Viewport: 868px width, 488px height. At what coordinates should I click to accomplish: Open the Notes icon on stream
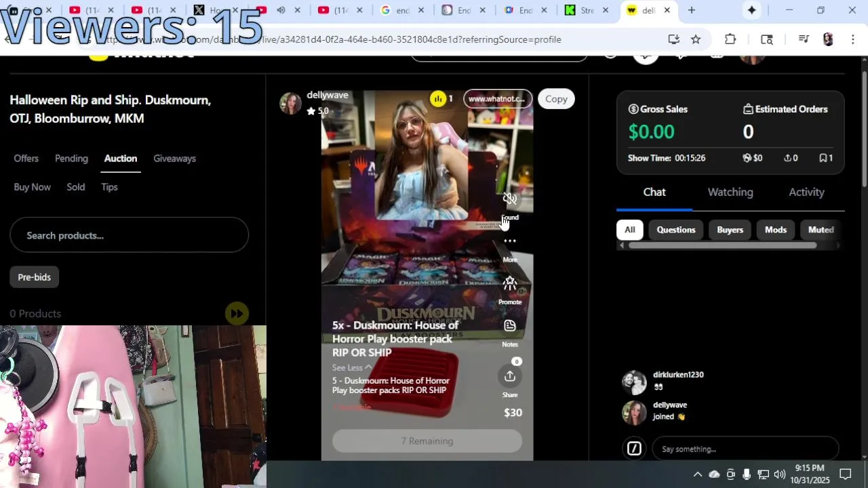(x=510, y=326)
